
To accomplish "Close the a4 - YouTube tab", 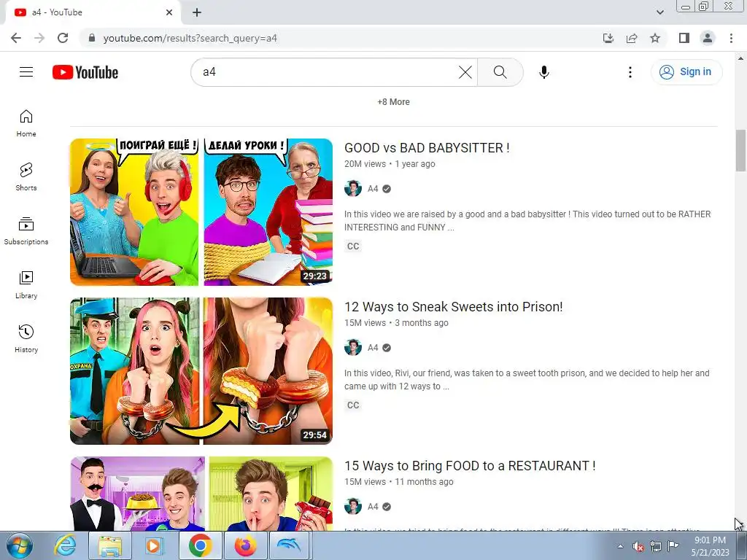I will [x=169, y=12].
